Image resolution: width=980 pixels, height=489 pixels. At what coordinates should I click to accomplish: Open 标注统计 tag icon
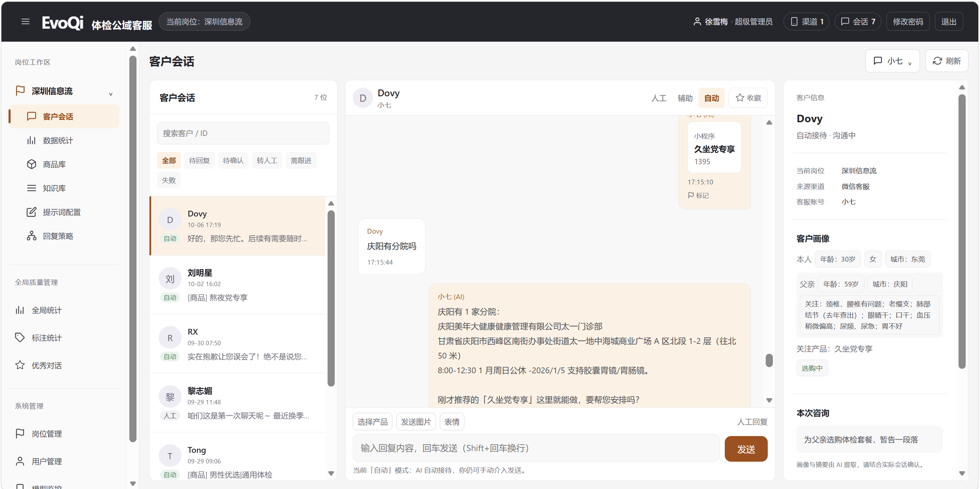(x=20, y=338)
